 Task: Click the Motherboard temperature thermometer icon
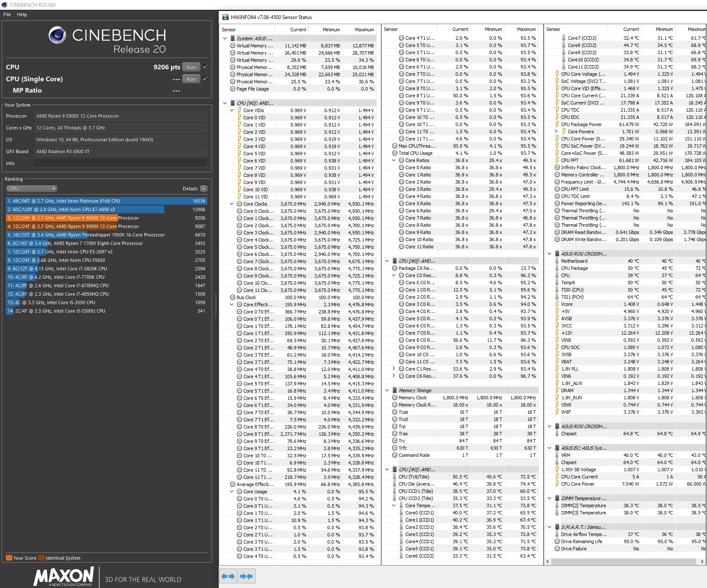tap(557, 261)
